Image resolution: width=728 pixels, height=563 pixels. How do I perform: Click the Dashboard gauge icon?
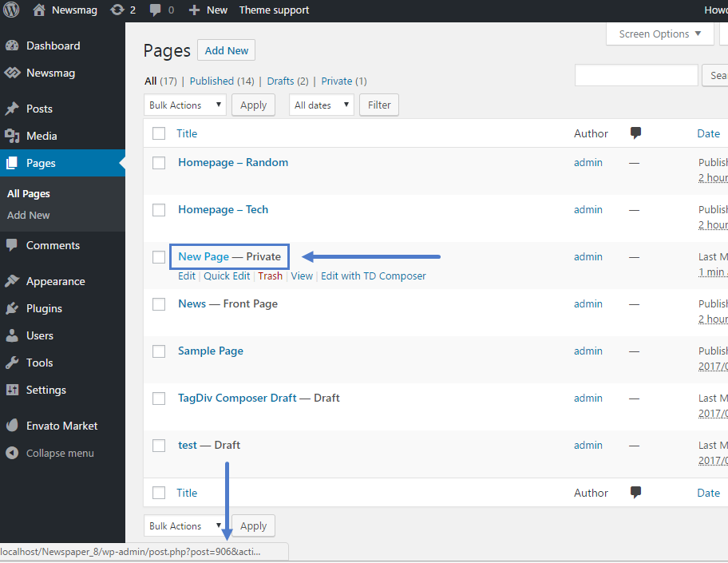point(12,46)
